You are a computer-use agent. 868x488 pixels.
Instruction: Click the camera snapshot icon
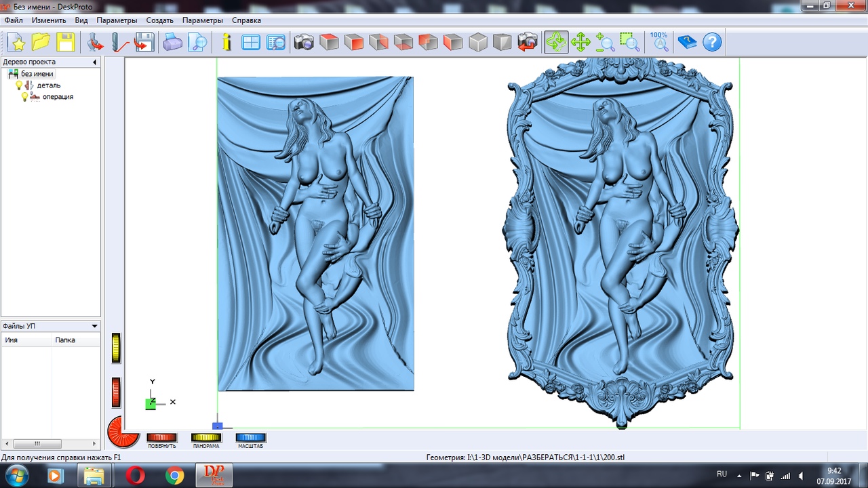pyautogui.click(x=304, y=43)
